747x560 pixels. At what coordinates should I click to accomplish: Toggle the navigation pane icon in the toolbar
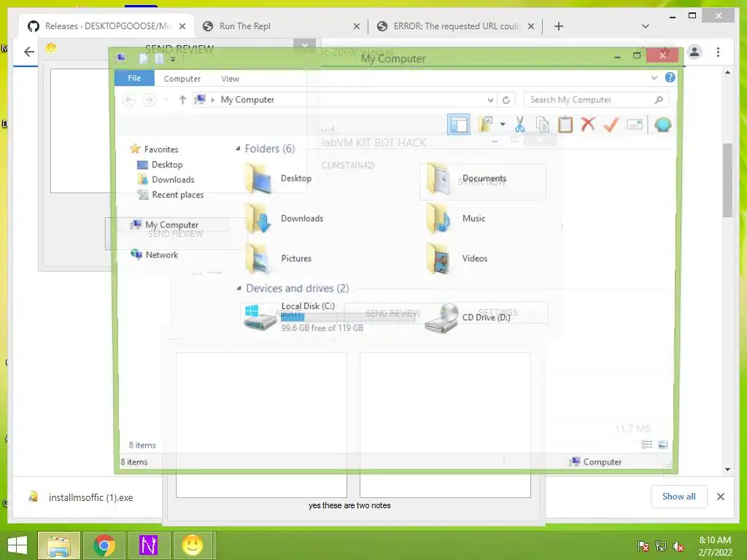(458, 125)
